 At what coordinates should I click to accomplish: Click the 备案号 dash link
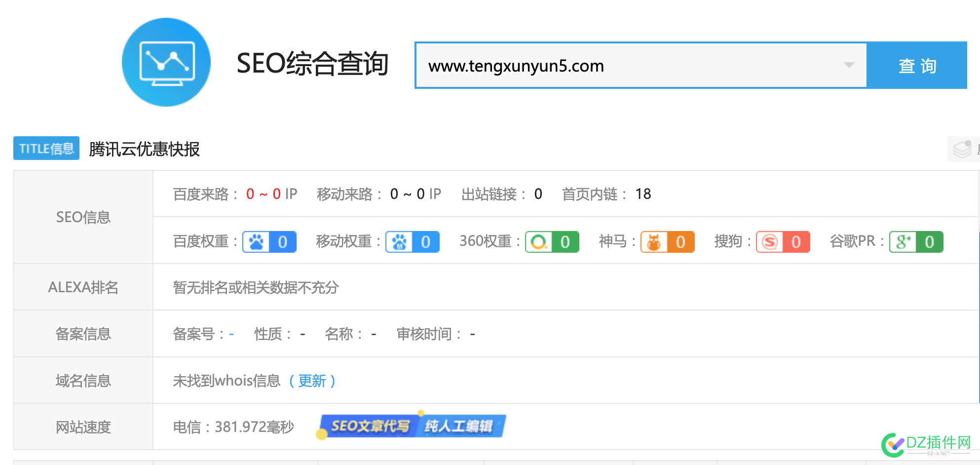231,334
